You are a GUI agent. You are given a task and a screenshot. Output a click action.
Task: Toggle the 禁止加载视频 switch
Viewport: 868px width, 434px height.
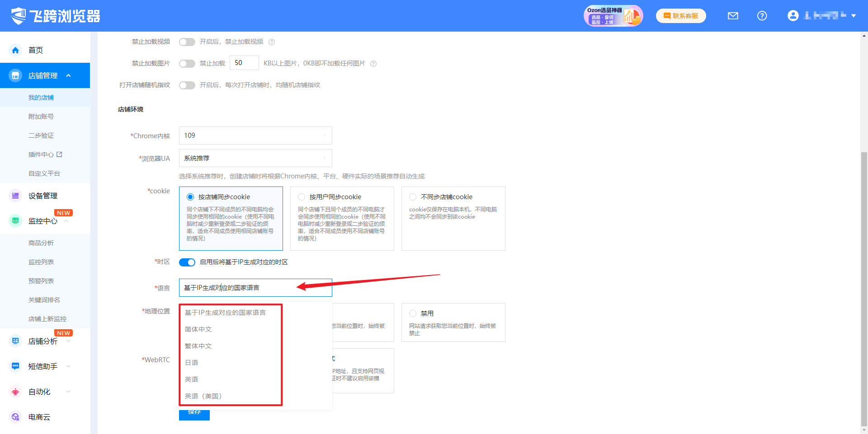(x=187, y=42)
